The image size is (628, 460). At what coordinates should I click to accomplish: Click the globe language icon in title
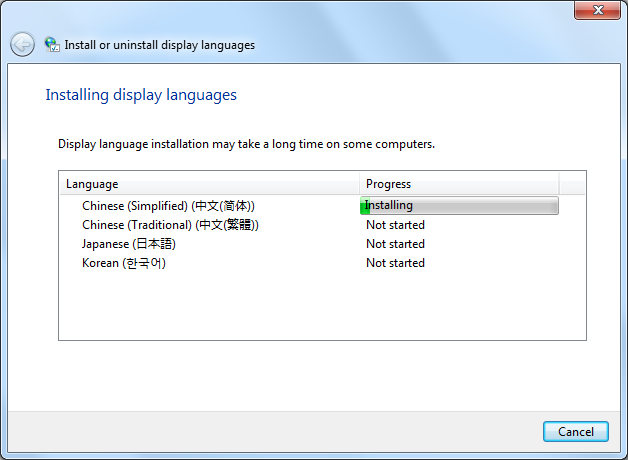(x=52, y=44)
